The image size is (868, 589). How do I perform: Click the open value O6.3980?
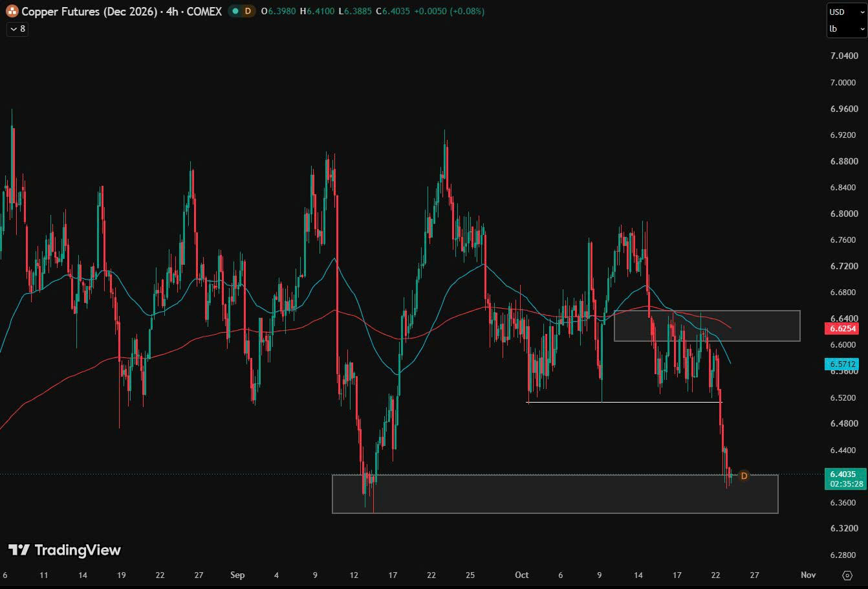pos(278,11)
